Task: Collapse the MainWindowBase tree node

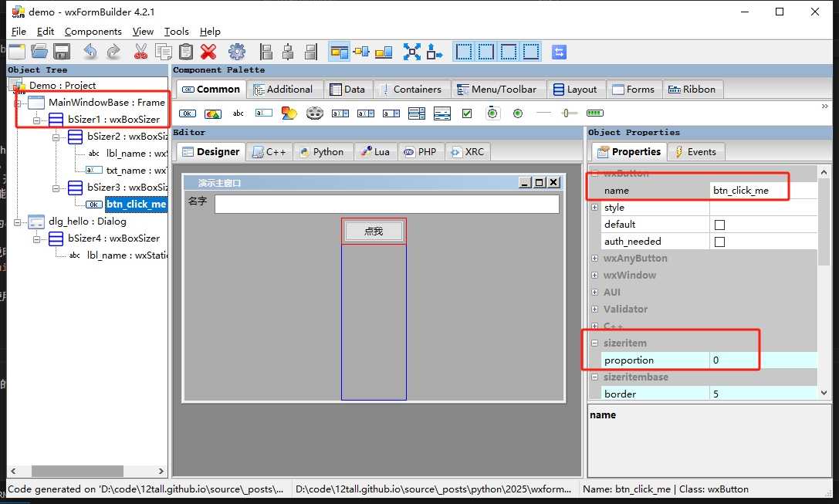Action: (x=17, y=103)
